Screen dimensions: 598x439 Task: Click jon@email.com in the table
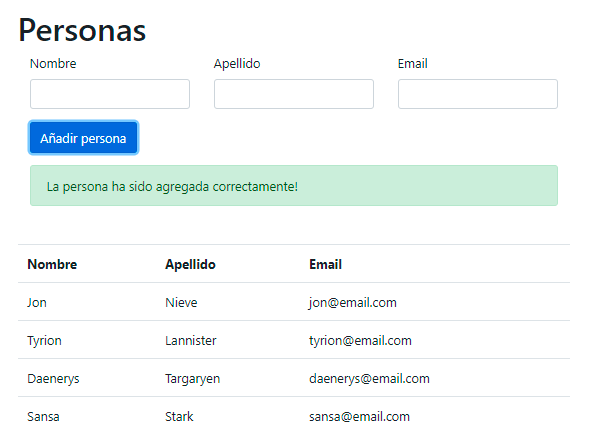coord(353,302)
